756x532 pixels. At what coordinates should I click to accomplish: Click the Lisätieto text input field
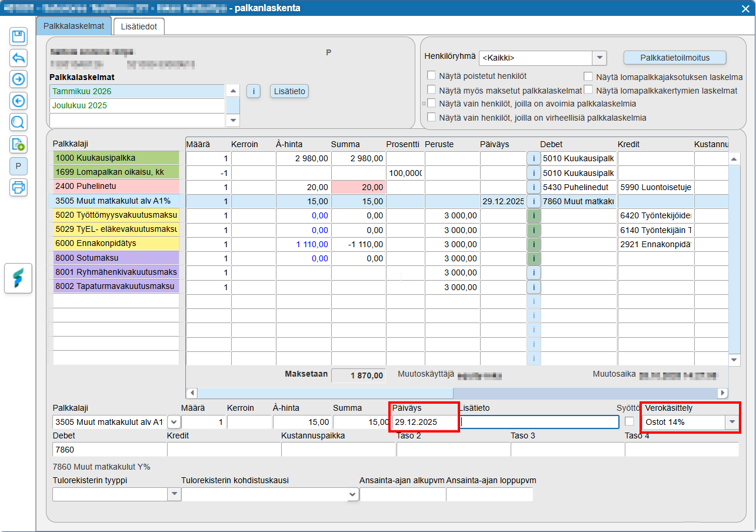click(539, 422)
